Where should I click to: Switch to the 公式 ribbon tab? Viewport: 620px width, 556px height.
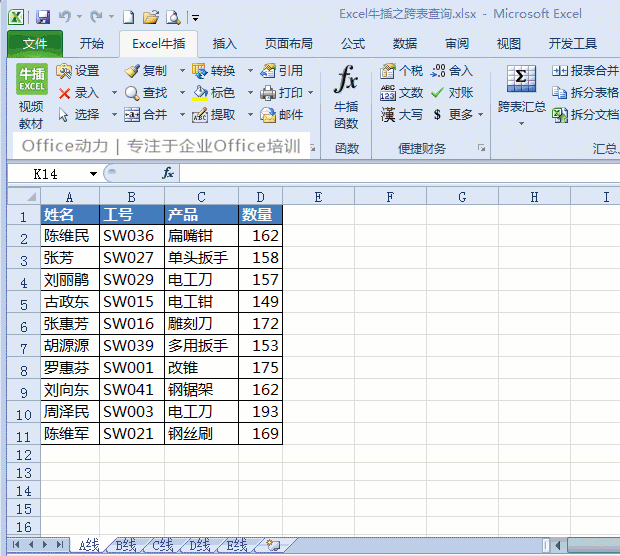click(353, 43)
